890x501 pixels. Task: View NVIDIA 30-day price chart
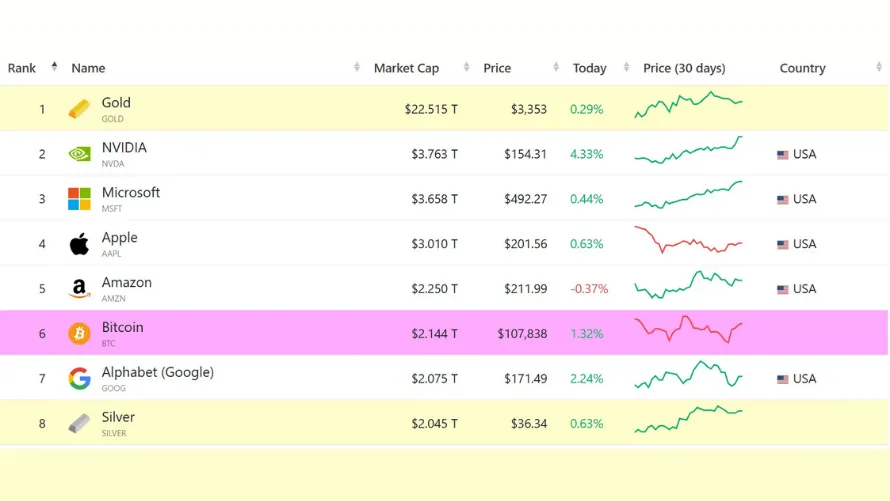pos(689,150)
